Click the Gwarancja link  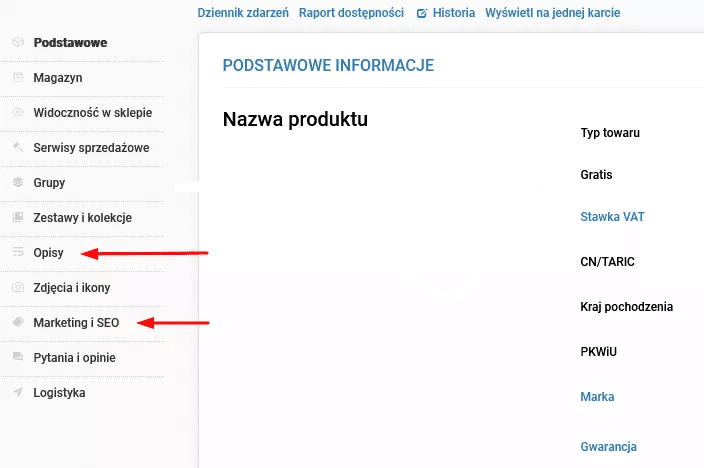point(608,447)
